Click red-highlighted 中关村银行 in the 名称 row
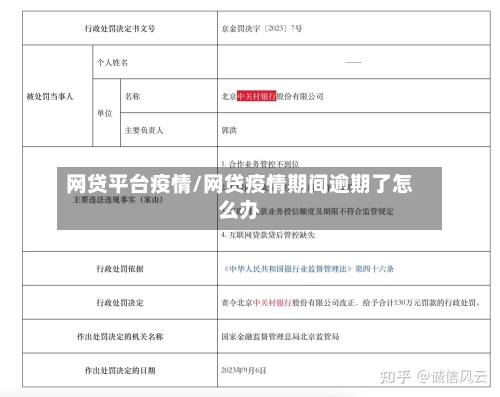Viewport: 500px width, 397px height. [256, 96]
